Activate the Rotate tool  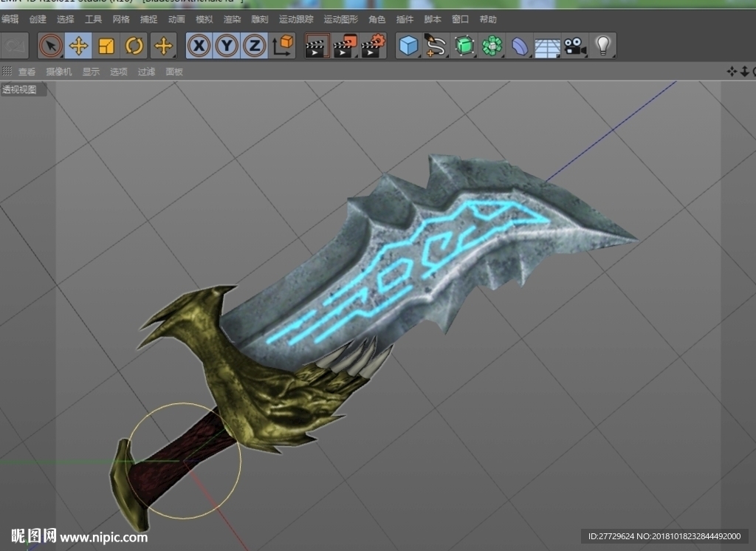pos(134,47)
